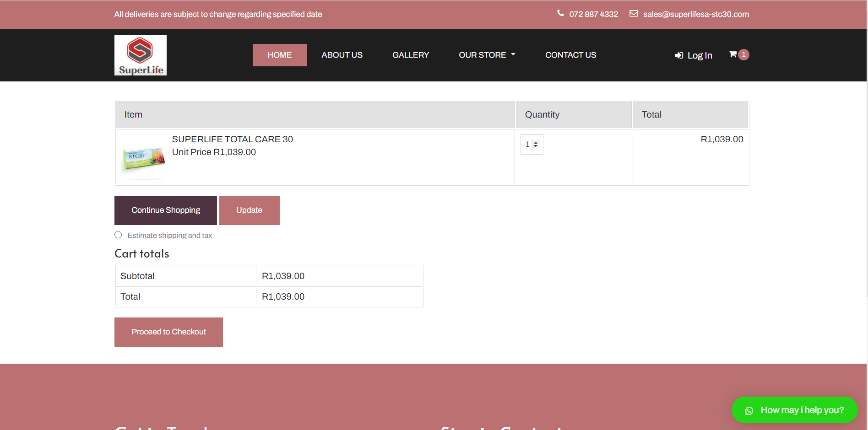The image size is (868, 430).
Task: Click the phone icon in top bar
Action: point(560,13)
